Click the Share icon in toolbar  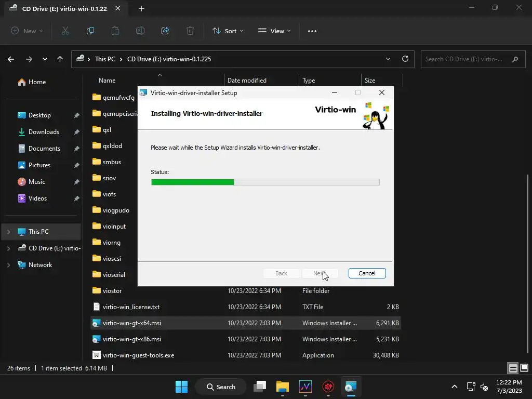pyautogui.click(x=165, y=31)
